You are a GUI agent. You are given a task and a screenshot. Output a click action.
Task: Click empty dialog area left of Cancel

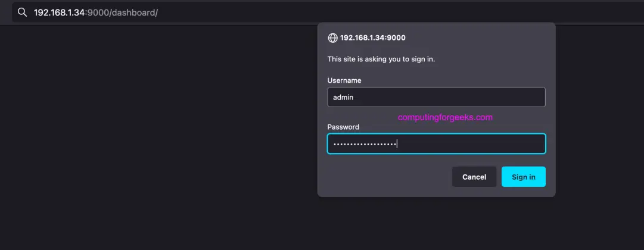click(387, 177)
